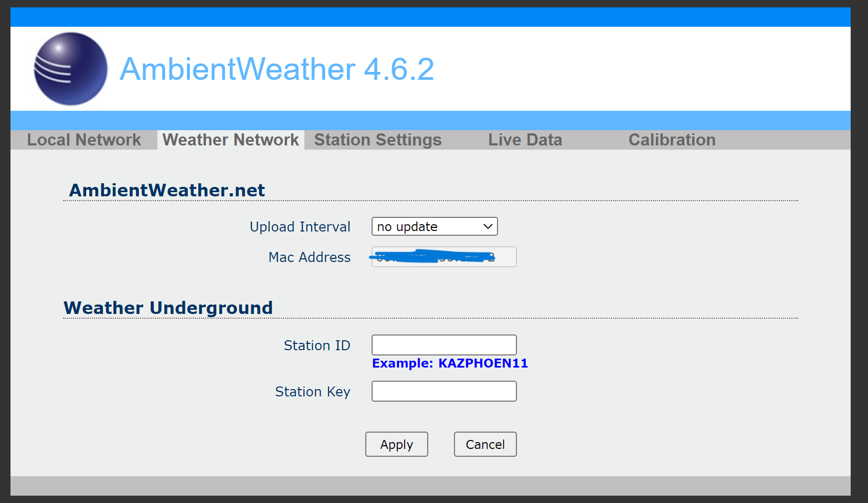Click the AmbientWeather globe logo
Screen dimensions: 868x503
(71, 69)
